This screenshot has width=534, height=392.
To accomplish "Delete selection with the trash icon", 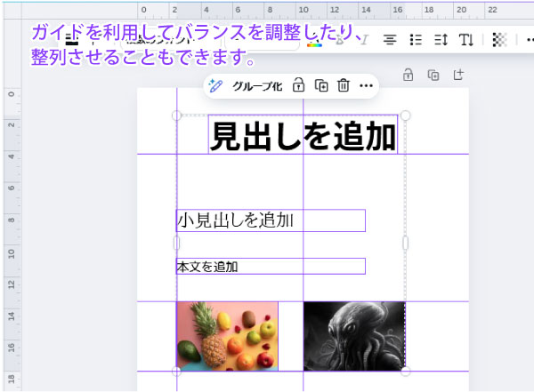I will (344, 85).
